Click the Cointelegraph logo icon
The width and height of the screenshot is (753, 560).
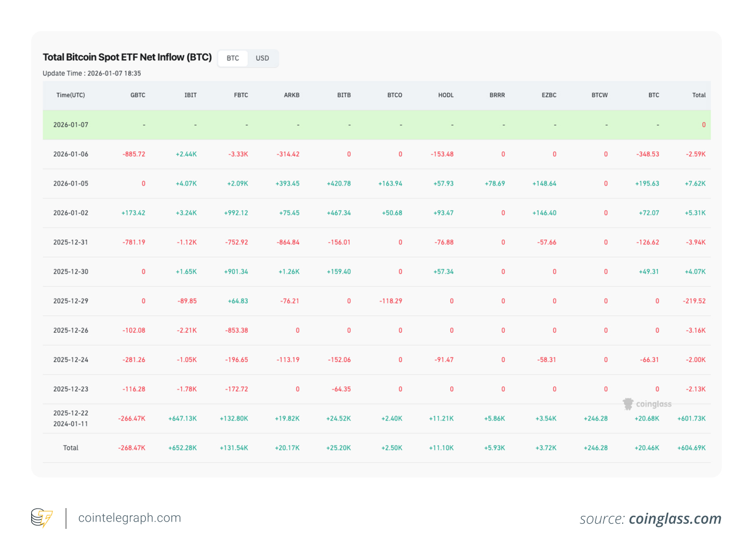click(43, 517)
